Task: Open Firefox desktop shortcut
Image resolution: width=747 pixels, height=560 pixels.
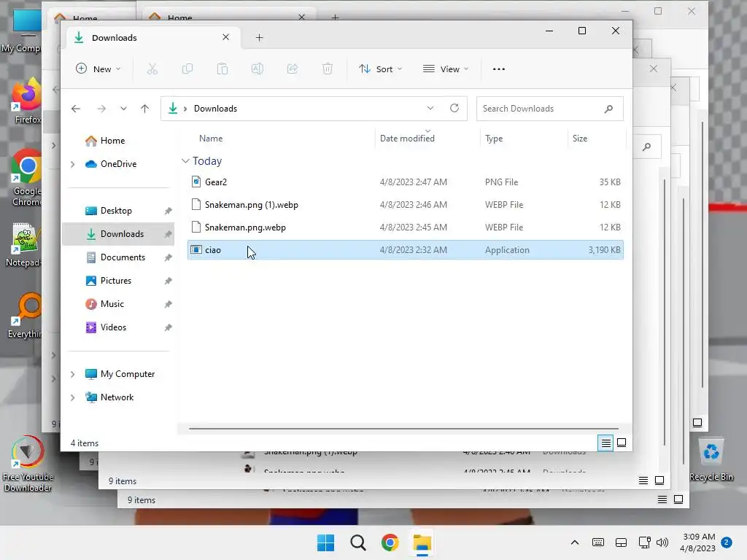Action: tap(26, 101)
